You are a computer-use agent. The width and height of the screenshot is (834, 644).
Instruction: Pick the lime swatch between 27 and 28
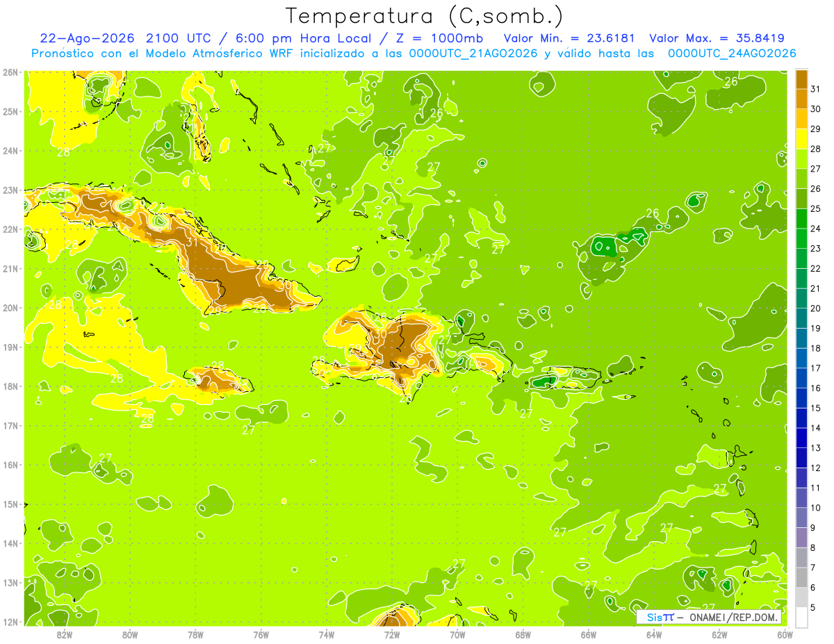tap(801, 159)
